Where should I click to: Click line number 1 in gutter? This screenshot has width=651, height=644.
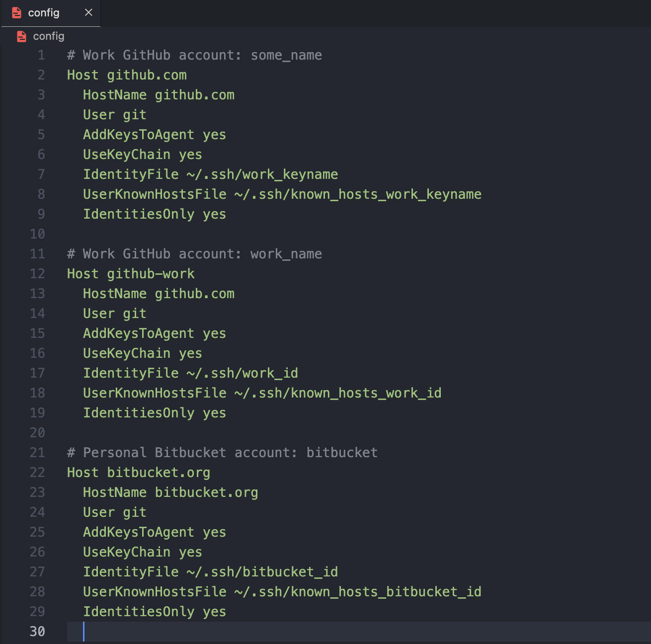point(41,55)
